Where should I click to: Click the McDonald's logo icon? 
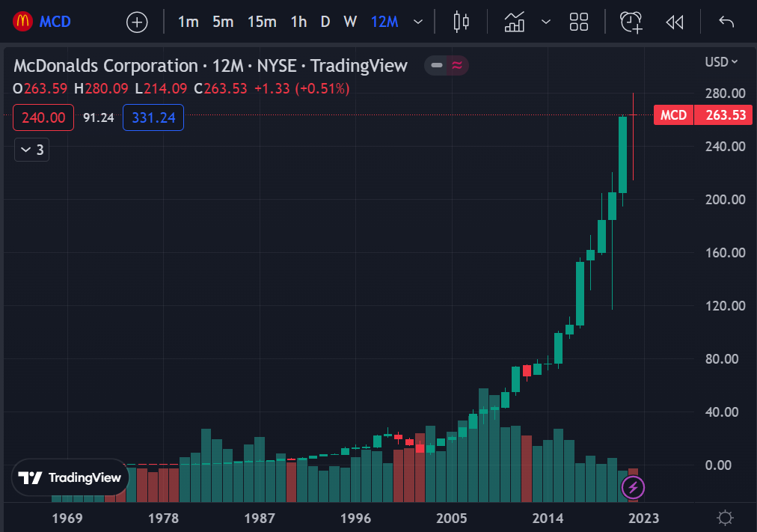tap(22, 22)
